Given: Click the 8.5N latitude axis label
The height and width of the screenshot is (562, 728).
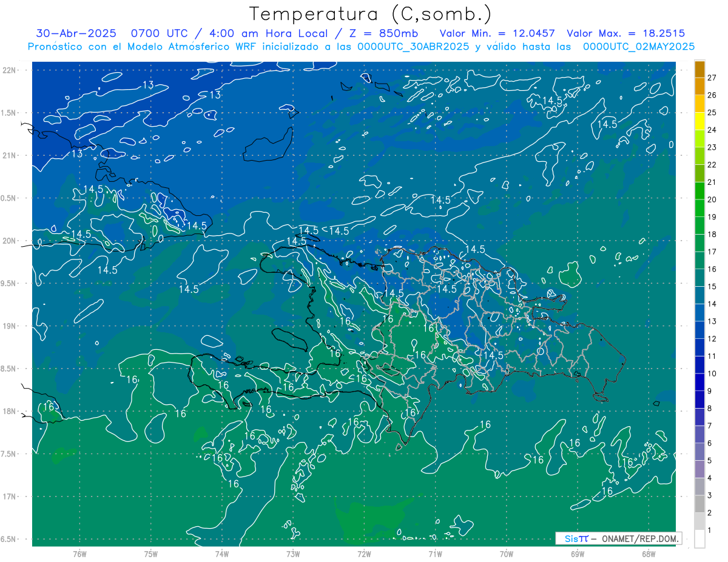Looking at the screenshot, I should tap(8, 369).
